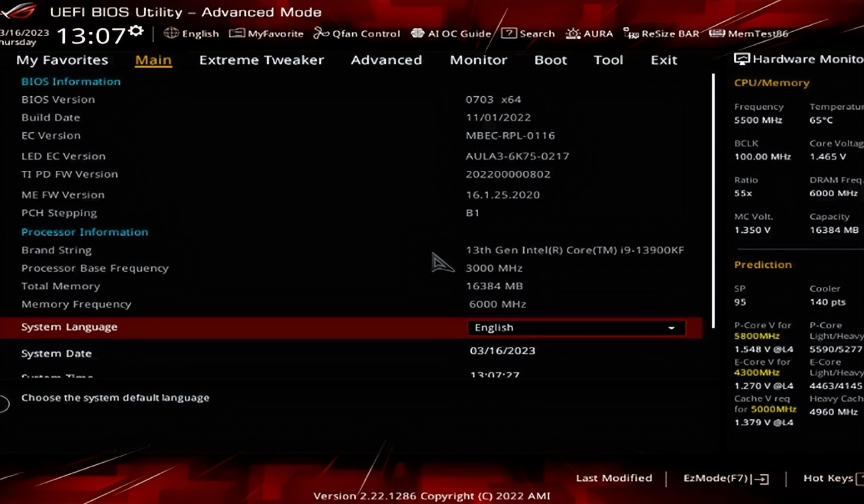Image resolution: width=864 pixels, height=504 pixels.
Task: Click the gear icon beside the clock
Action: [x=136, y=31]
